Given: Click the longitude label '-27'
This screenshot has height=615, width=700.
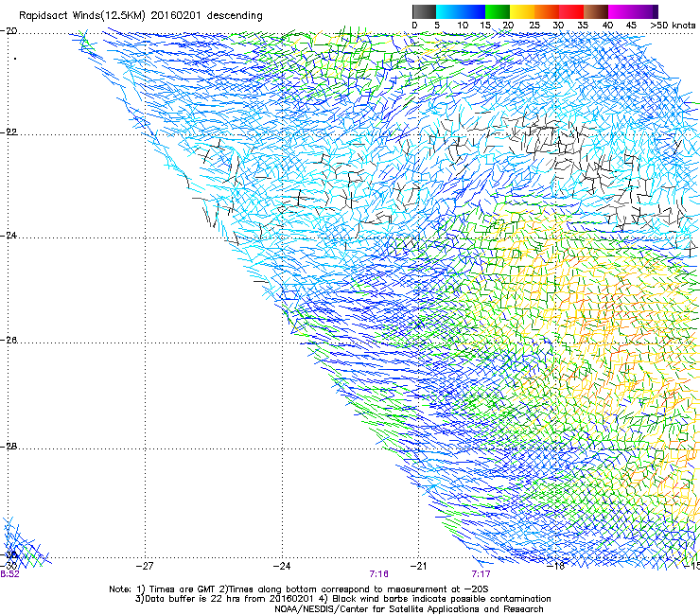Looking at the screenshot, I should click(145, 567).
